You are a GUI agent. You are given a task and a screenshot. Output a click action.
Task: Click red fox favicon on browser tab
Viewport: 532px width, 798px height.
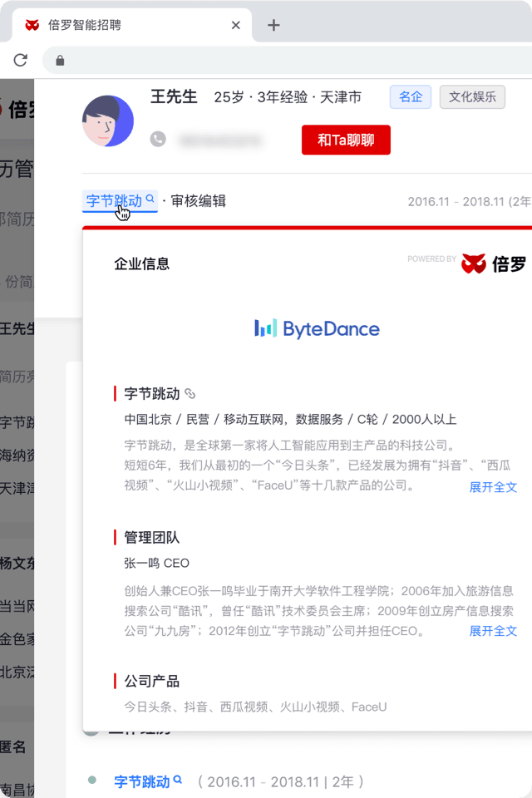pyautogui.click(x=32, y=25)
